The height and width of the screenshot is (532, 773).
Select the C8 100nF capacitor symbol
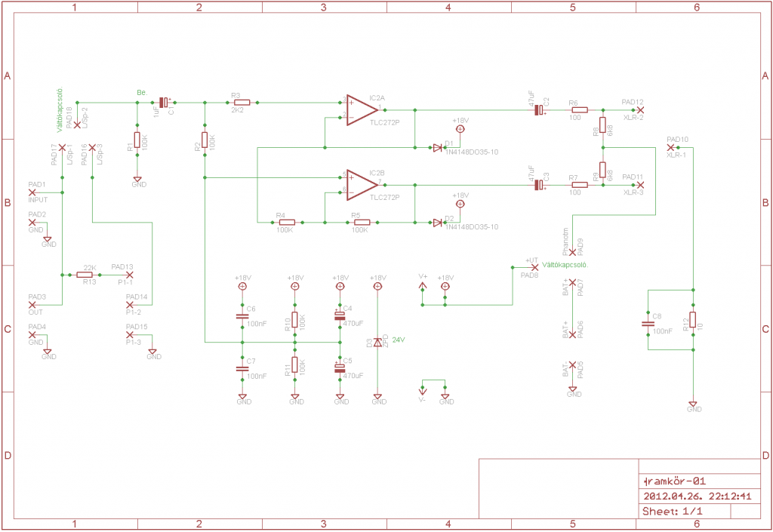(648, 324)
